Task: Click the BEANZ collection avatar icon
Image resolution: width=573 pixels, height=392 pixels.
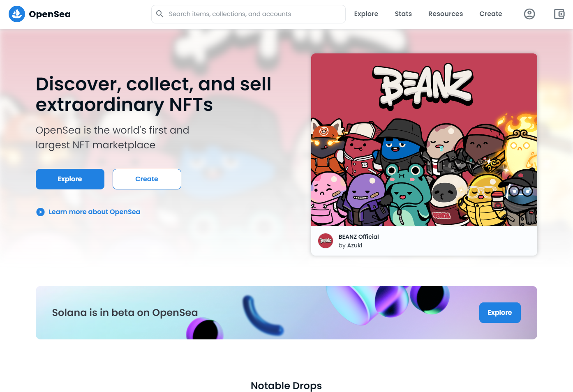Action: pyautogui.click(x=326, y=241)
